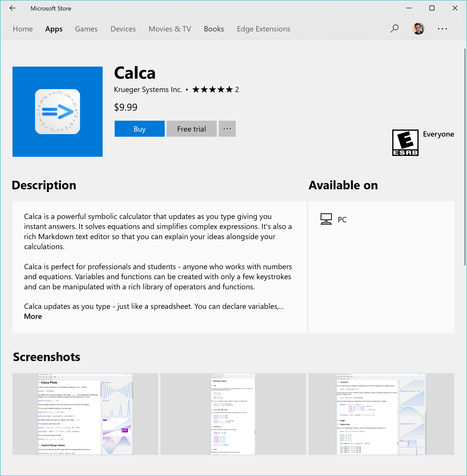The width and height of the screenshot is (467, 476).
Task: Select the Apps tab
Action: click(54, 29)
